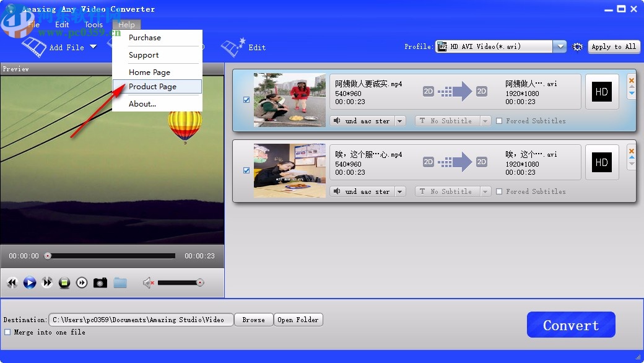Click the HD badge on the first video
Viewport: 644px width, 363px height.
pyautogui.click(x=601, y=92)
